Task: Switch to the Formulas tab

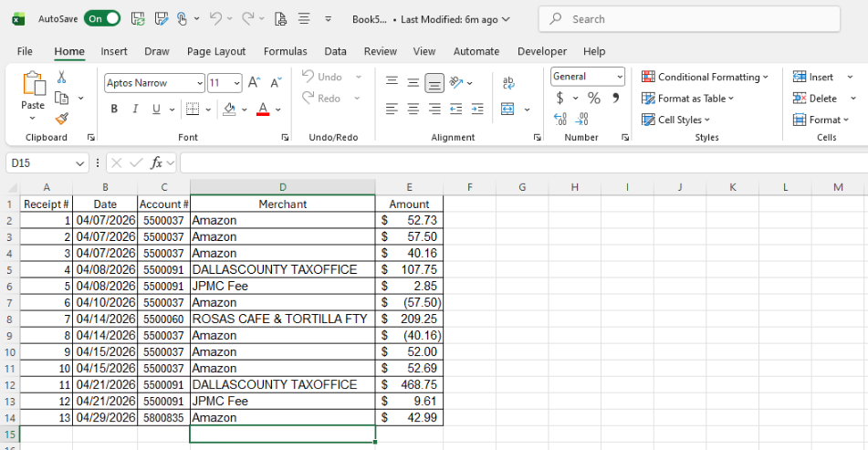Action: [285, 51]
